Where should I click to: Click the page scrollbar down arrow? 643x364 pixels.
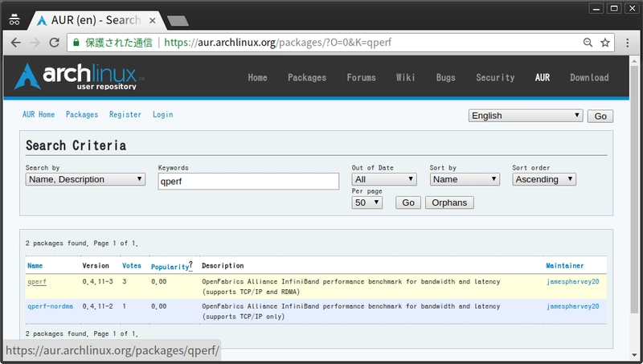(634, 355)
